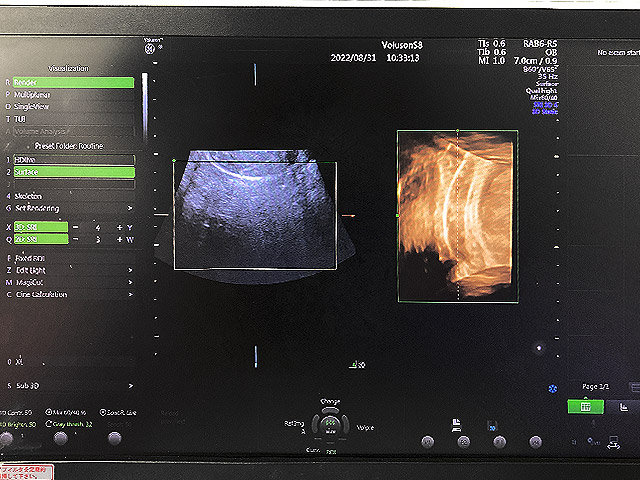Click the center trackball mode indicator

pos(330,424)
